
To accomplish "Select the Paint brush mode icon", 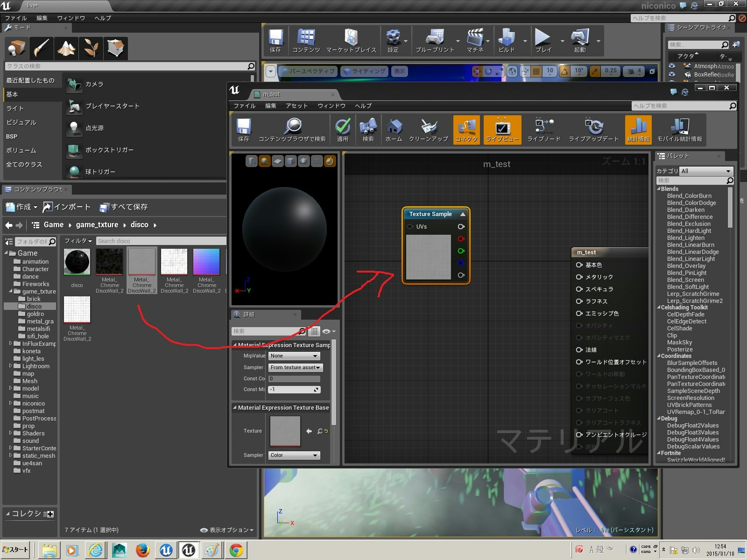I will [41, 48].
